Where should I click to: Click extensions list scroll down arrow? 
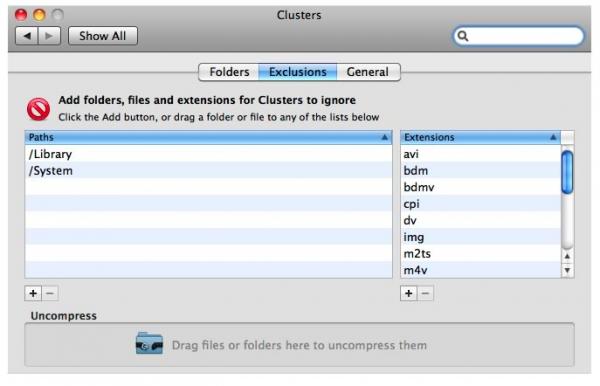567,270
